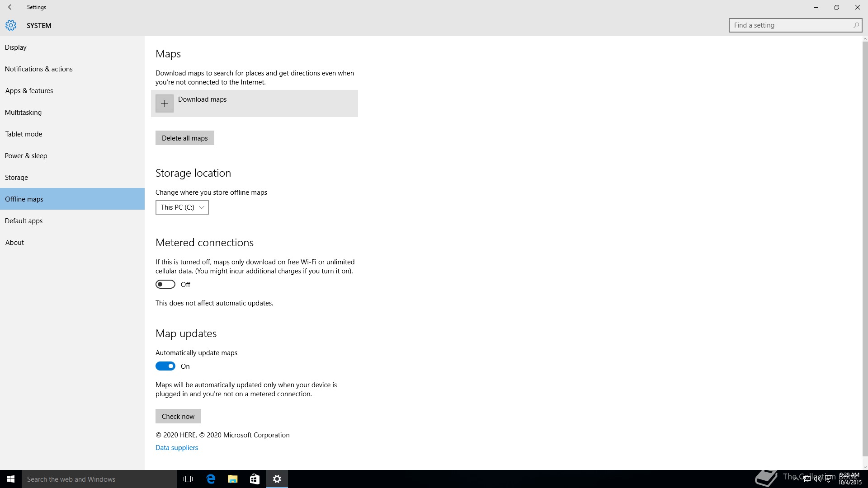Show hidden system tray icons chevron

tap(796, 479)
